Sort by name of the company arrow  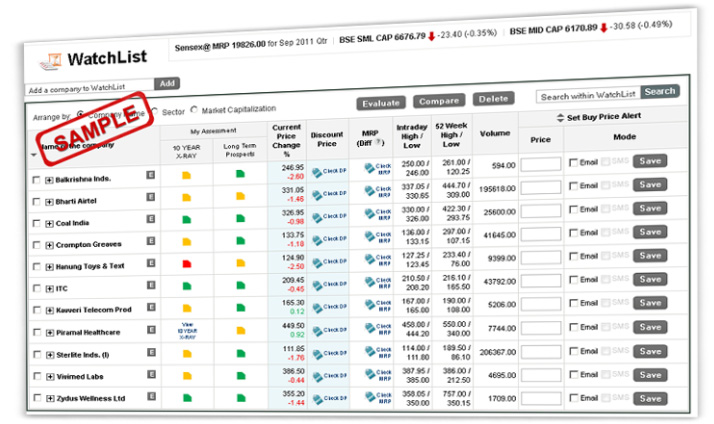tap(34, 155)
